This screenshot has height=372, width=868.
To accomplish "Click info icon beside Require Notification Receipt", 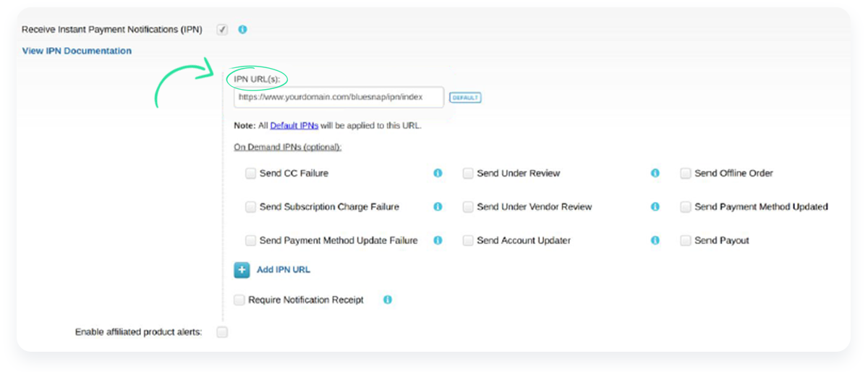I will pos(388,300).
